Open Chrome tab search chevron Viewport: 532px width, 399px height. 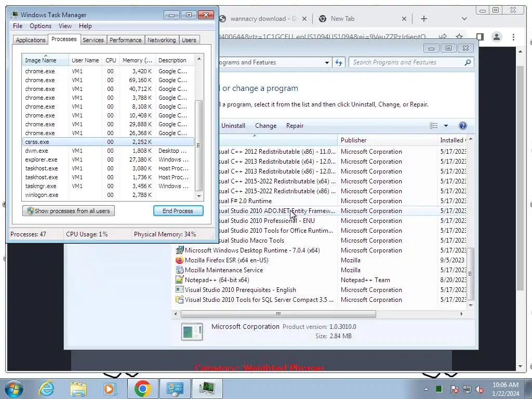(x=464, y=19)
